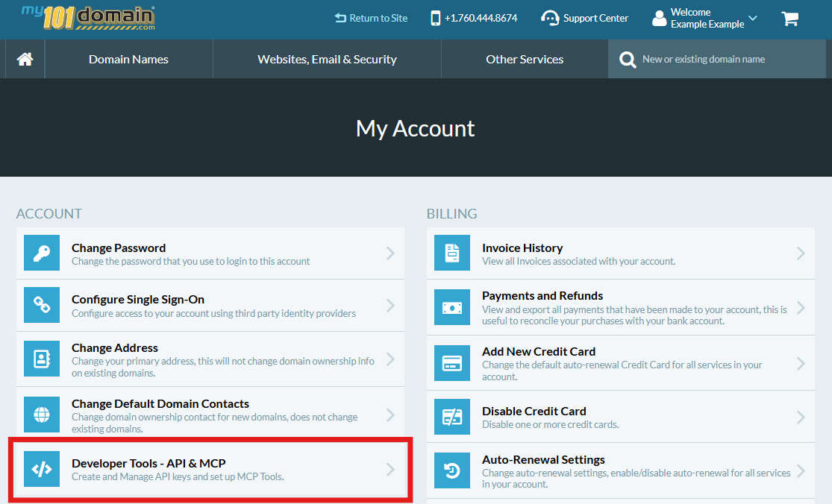Click the home icon in the navigation bar
Viewport: 832px width, 504px height.
click(x=25, y=59)
